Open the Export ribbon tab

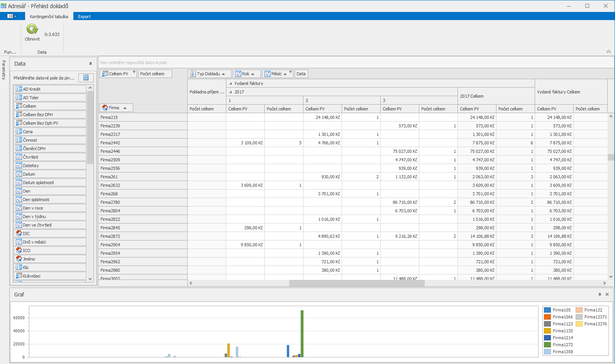click(84, 17)
